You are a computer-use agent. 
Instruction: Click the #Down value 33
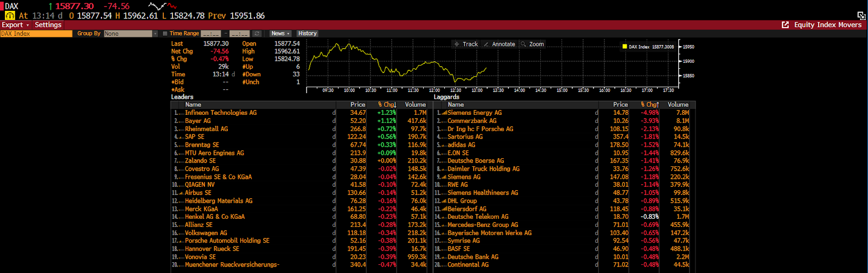coord(296,75)
